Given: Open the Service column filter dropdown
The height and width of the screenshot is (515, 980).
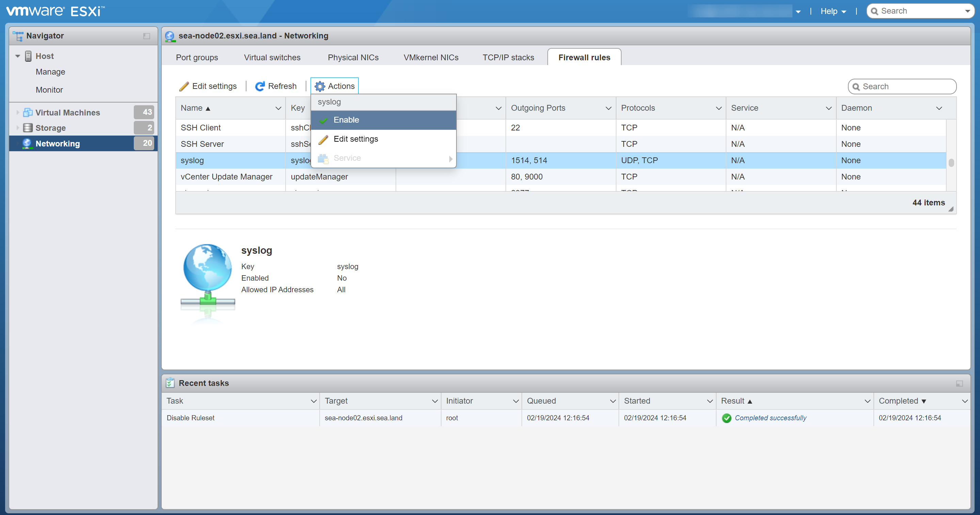Looking at the screenshot, I should (x=829, y=108).
